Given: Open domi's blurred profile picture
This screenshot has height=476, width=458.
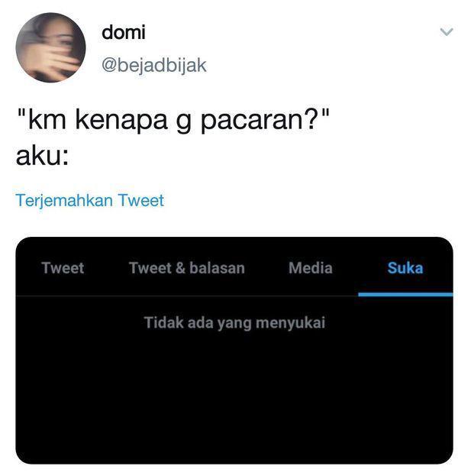Looking at the screenshot, I should (50, 47).
